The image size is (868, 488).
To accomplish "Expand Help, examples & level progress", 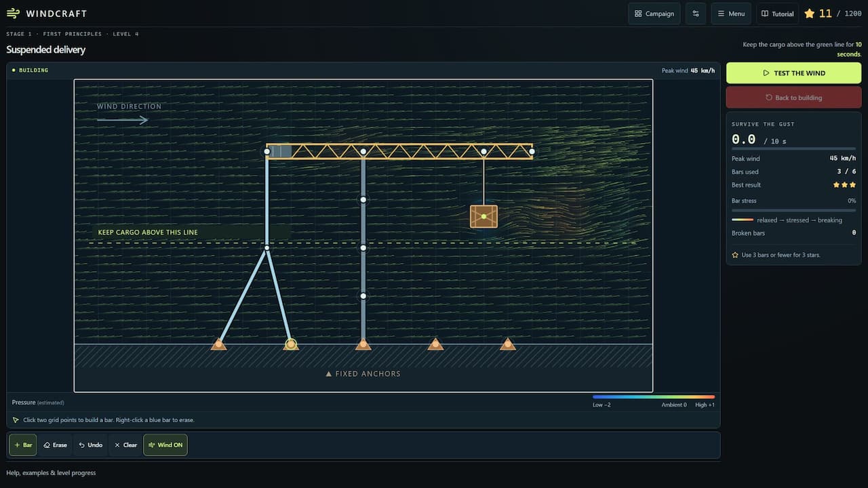I will [x=51, y=472].
